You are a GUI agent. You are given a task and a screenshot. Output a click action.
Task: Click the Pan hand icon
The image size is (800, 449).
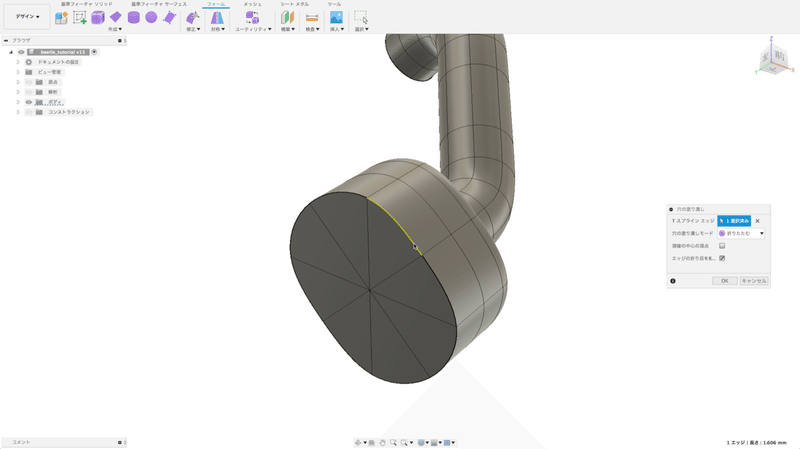[383, 442]
